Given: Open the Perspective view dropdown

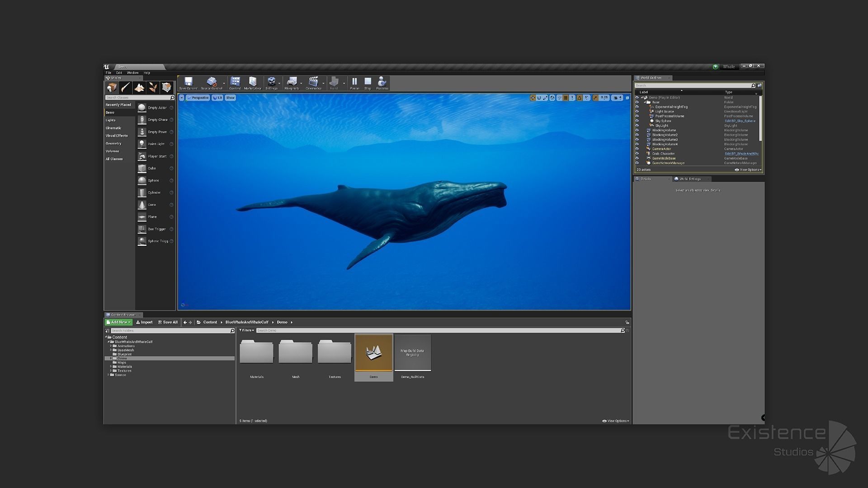Looking at the screenshot, I should [198, 98].
